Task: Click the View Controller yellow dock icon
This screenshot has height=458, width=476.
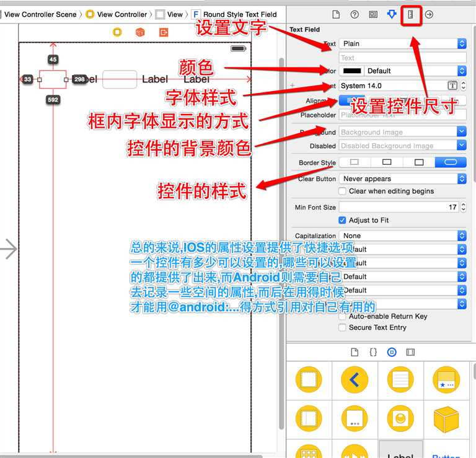Action: coord(117,32)
